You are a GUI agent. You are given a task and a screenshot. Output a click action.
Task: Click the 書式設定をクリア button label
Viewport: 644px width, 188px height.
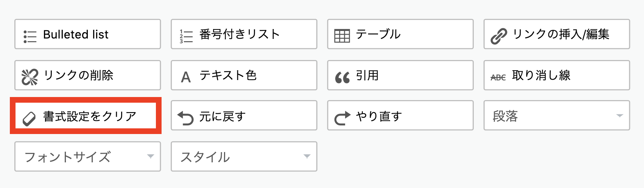pos(90,116)
